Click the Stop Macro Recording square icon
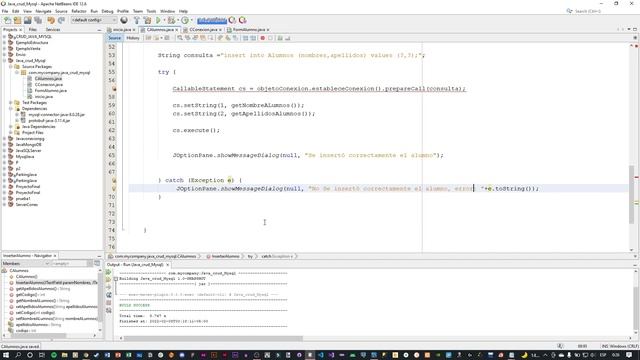This screenshot has width=640, height=360. click(x=270, y=38)
